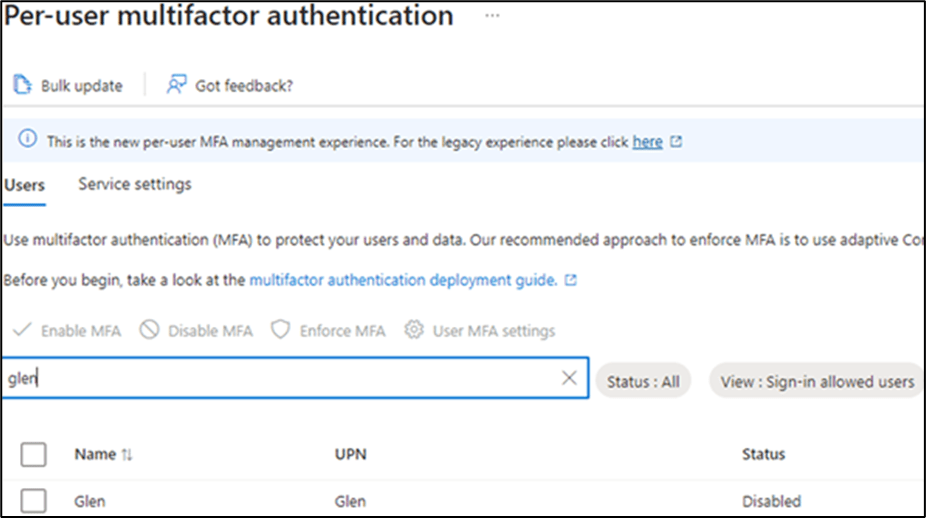
Task: Click the Enforce MFA shield action
Action: [329, 331]
